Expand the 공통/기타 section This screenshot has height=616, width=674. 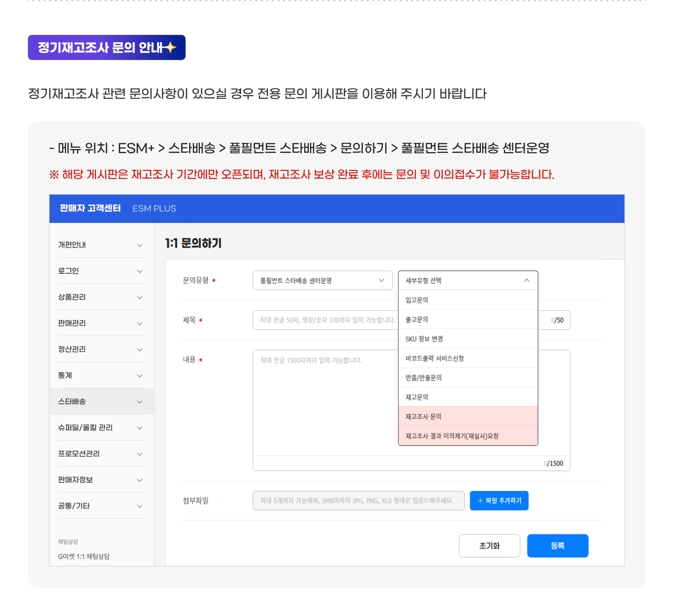tap(100, 506)
